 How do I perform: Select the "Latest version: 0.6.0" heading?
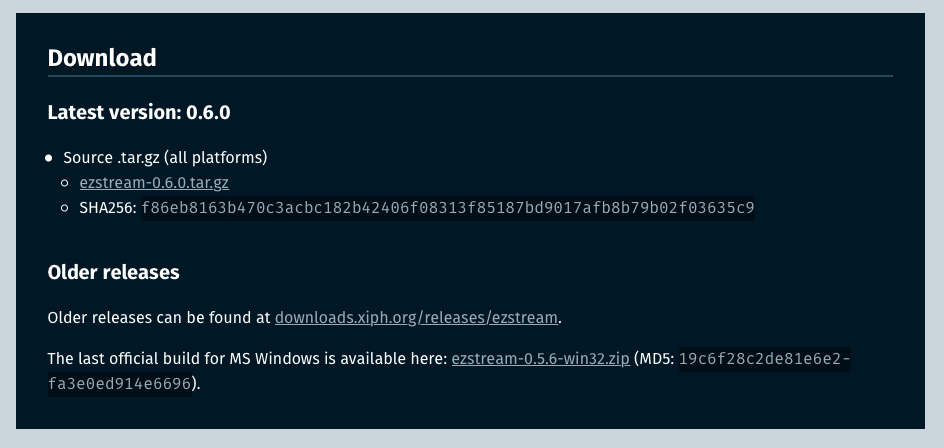pos(139,112)
